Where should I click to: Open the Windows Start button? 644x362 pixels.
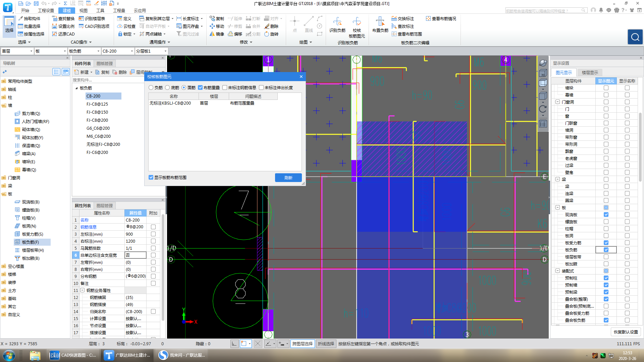pos(9,355)
